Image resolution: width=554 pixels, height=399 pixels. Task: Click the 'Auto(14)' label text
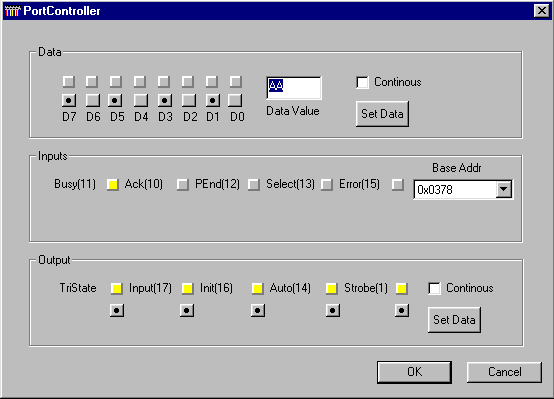click(x=290, y=288)
